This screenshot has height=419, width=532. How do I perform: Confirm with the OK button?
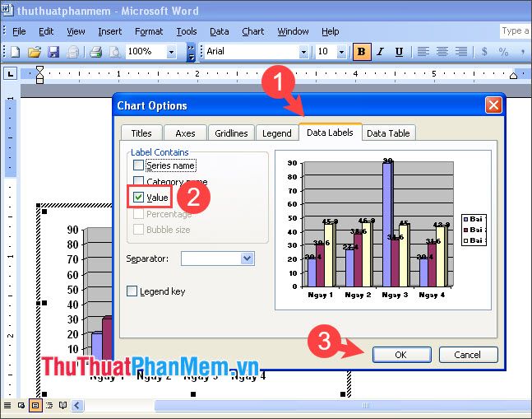[x=402, y=355]
